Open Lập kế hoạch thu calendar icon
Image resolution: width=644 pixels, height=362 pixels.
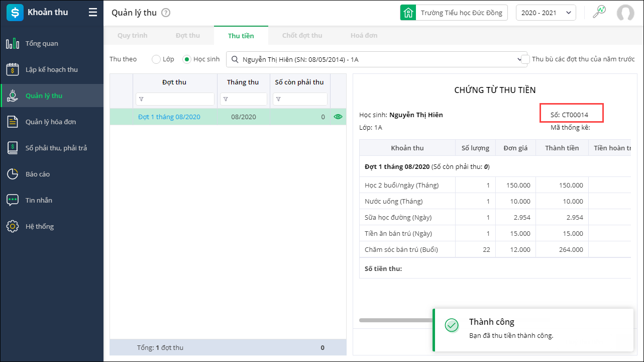point(13,70)
